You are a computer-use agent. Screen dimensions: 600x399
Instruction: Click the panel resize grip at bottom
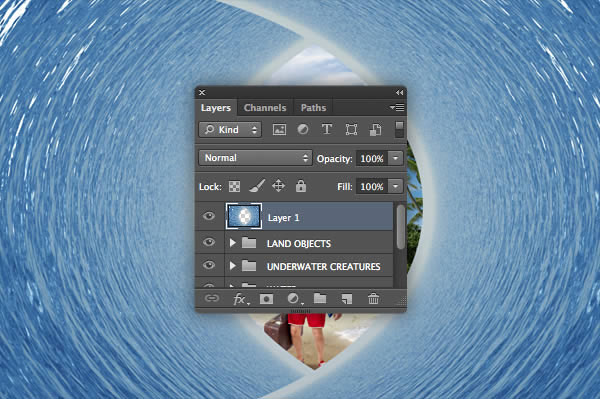pyautogui.click(x=300, y=311)
